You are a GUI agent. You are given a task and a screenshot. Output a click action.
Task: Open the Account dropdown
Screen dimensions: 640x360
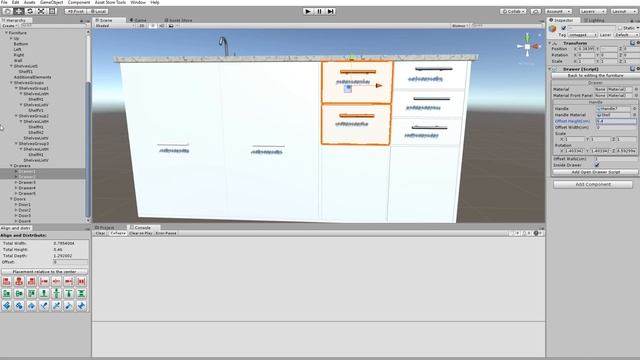pos(558,11)
